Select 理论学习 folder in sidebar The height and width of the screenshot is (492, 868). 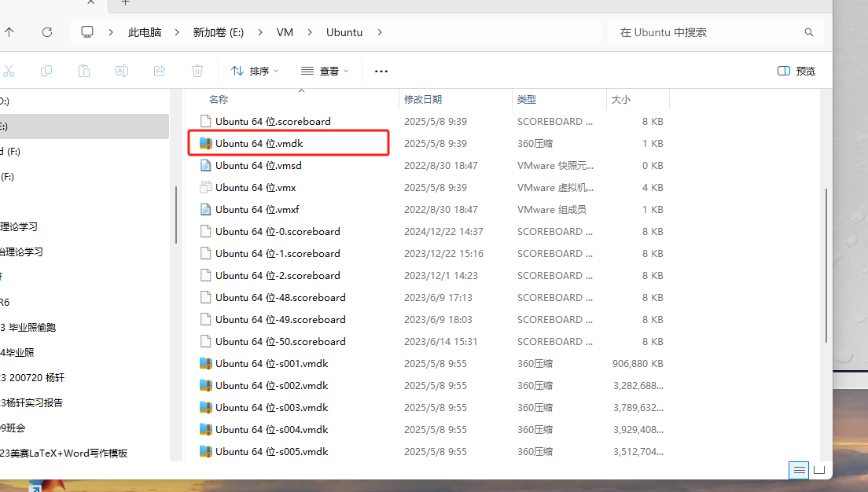pos(19,227)
